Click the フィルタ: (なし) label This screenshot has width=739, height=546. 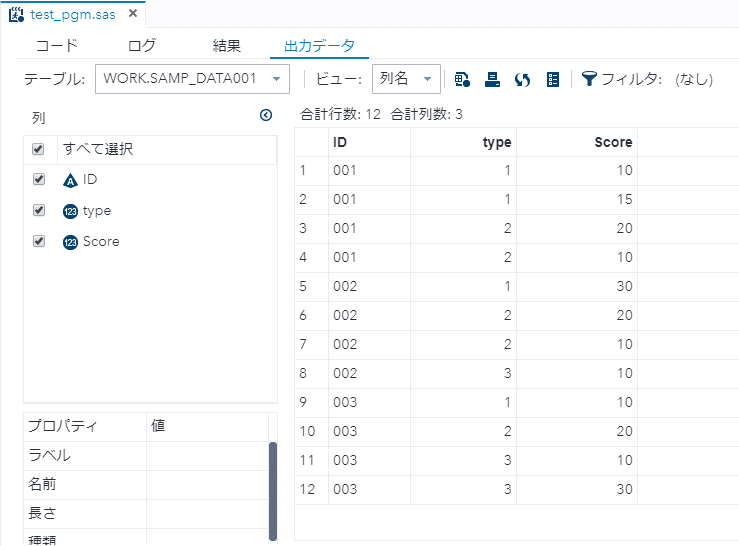click(657, 79)
